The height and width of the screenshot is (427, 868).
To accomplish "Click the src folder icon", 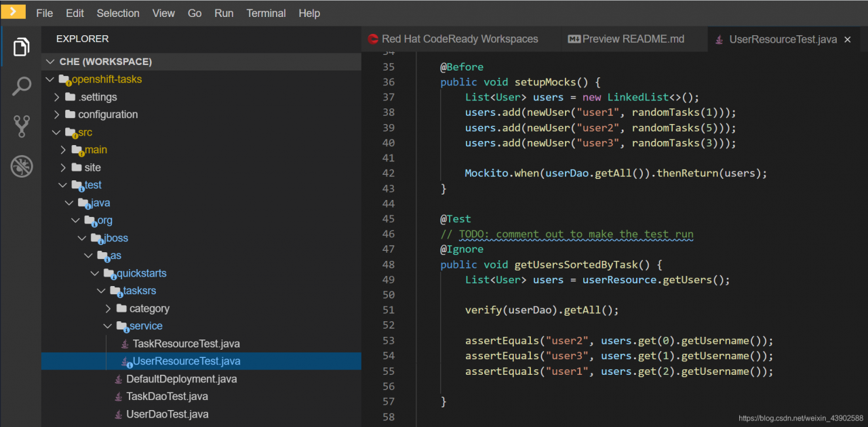I will [71, 132].
